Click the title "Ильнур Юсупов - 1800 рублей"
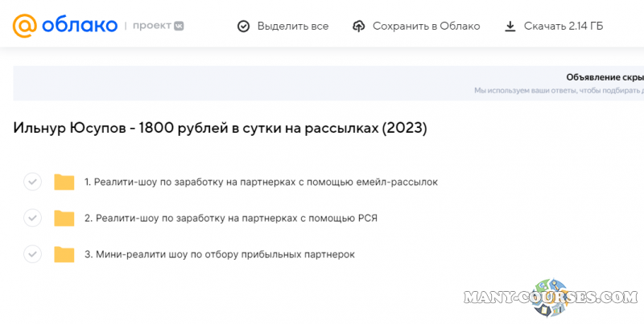 coord(220,128)
